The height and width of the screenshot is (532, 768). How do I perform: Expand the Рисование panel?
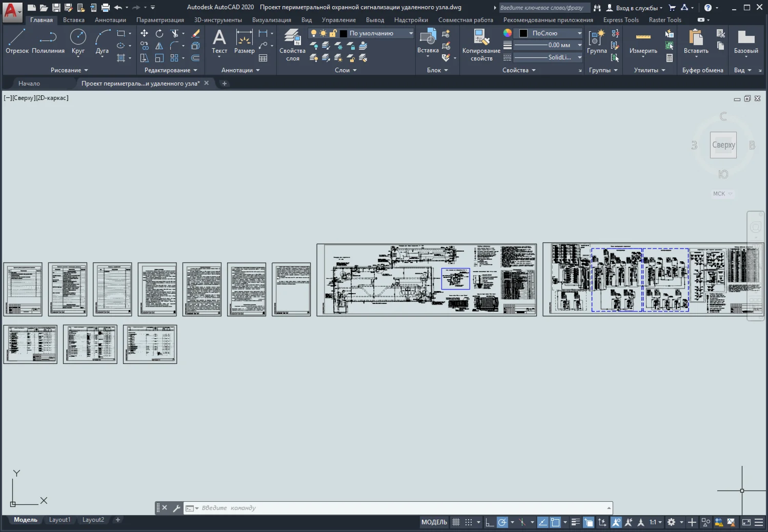click(69, 70)
